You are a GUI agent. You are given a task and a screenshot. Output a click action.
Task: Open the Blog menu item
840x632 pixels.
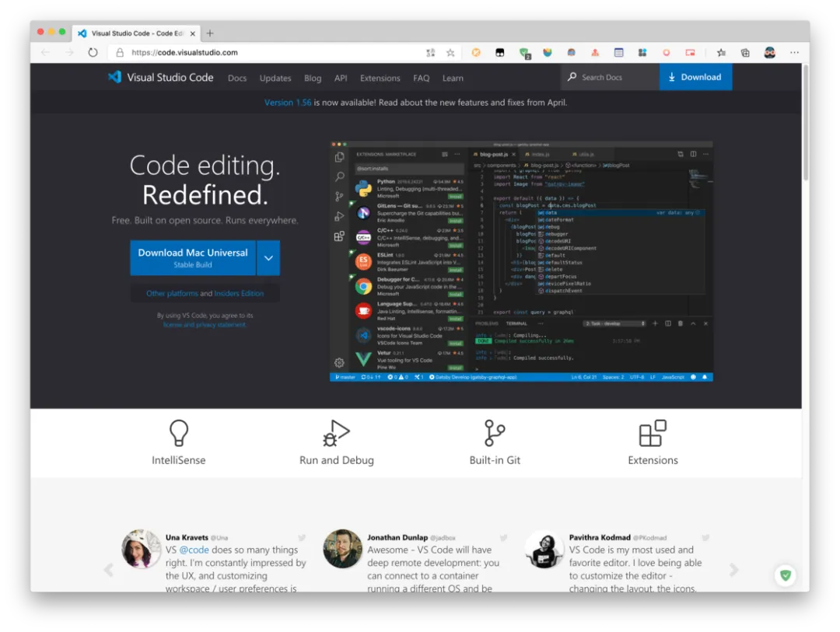313,79
